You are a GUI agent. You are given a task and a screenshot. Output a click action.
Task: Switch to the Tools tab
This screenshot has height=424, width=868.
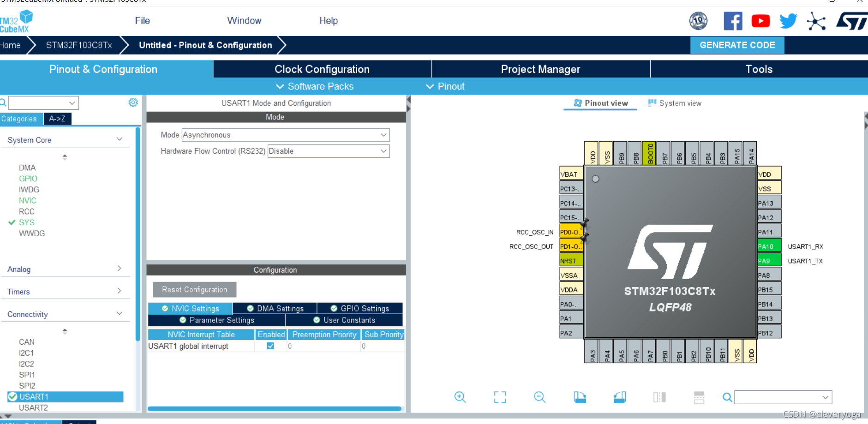coord(759,69)
